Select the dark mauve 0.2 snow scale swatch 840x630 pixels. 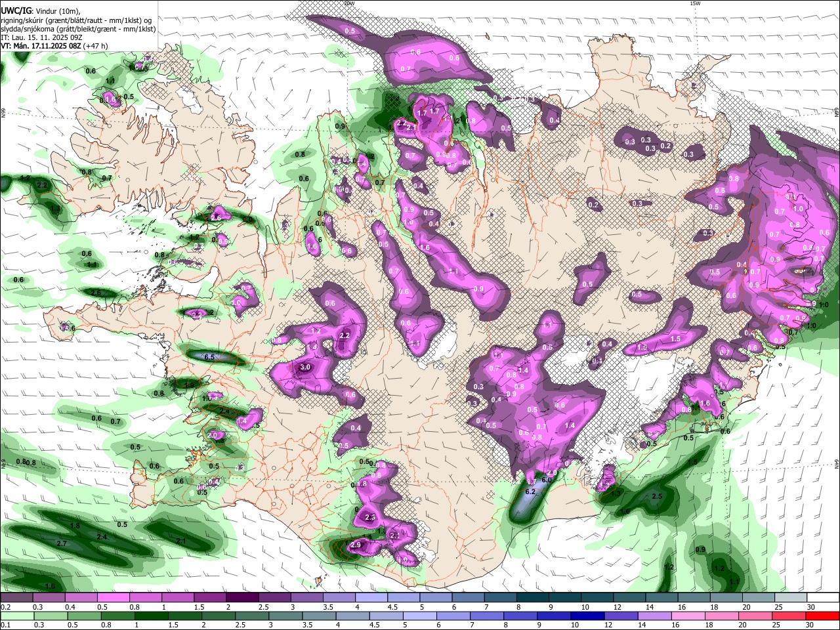(17, 598)
